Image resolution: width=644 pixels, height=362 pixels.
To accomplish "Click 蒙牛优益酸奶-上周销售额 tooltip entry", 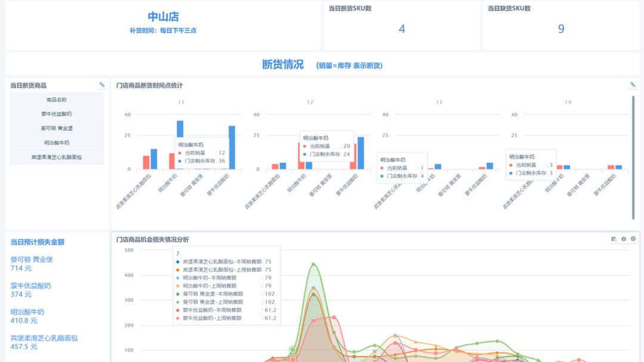I will click(226, 318).
